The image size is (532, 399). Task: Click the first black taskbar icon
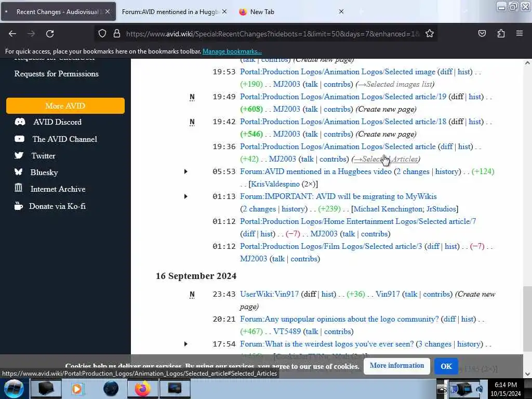pos(46,389)
